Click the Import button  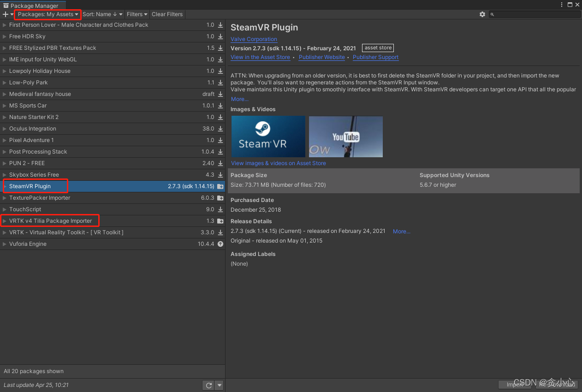tap(516, 385)
